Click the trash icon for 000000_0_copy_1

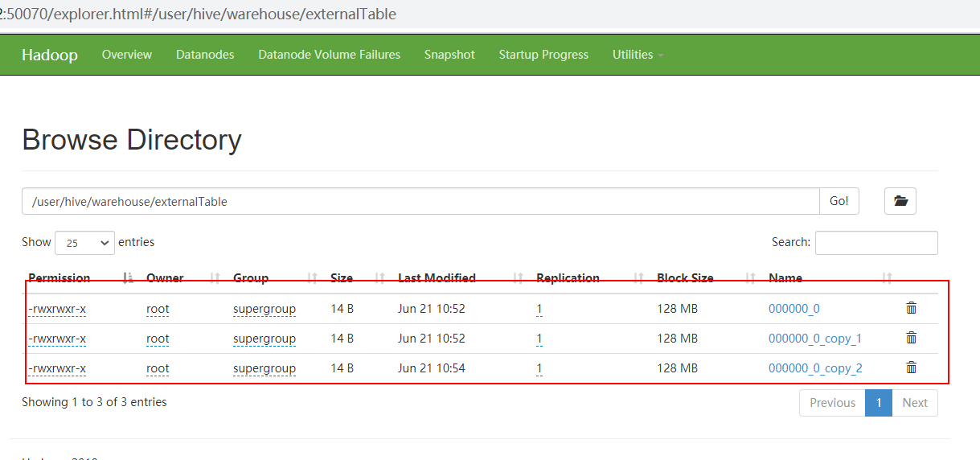[911, 338]
